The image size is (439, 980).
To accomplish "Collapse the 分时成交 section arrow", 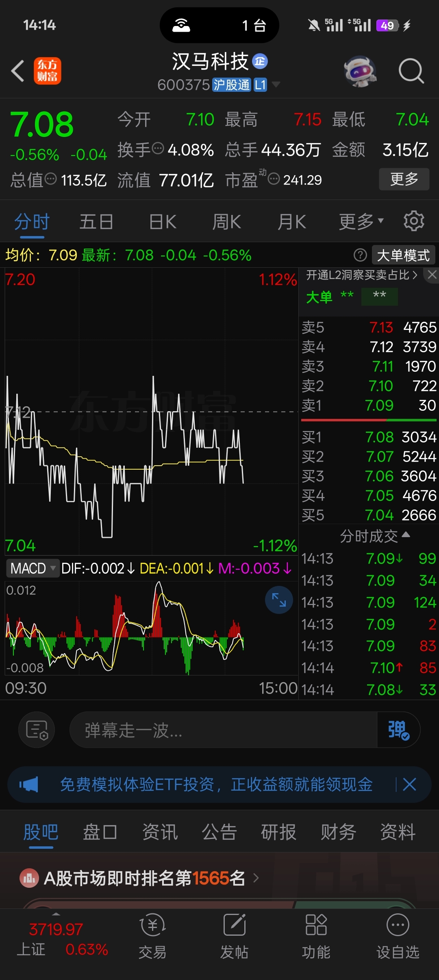I will (x=406, y=535).
